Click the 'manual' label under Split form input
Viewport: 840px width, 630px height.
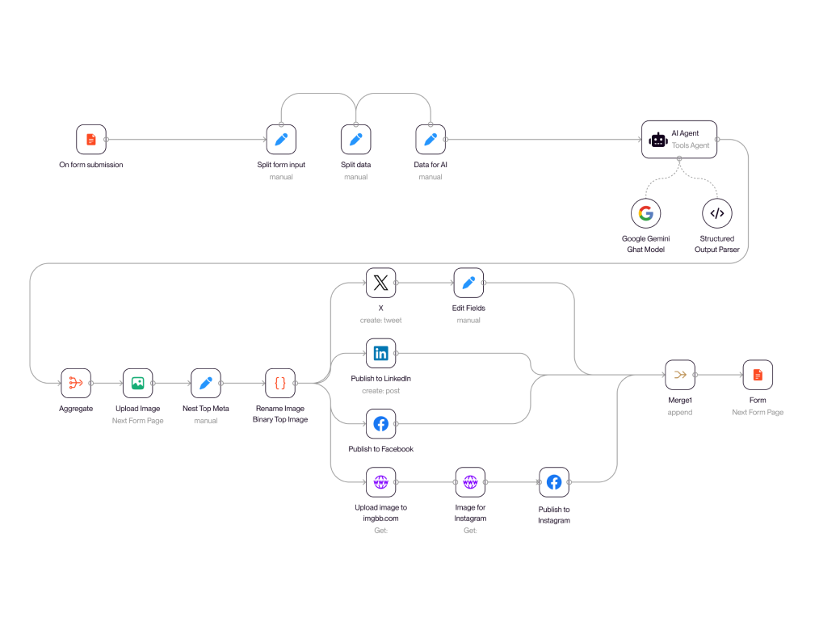coord(281,177)
